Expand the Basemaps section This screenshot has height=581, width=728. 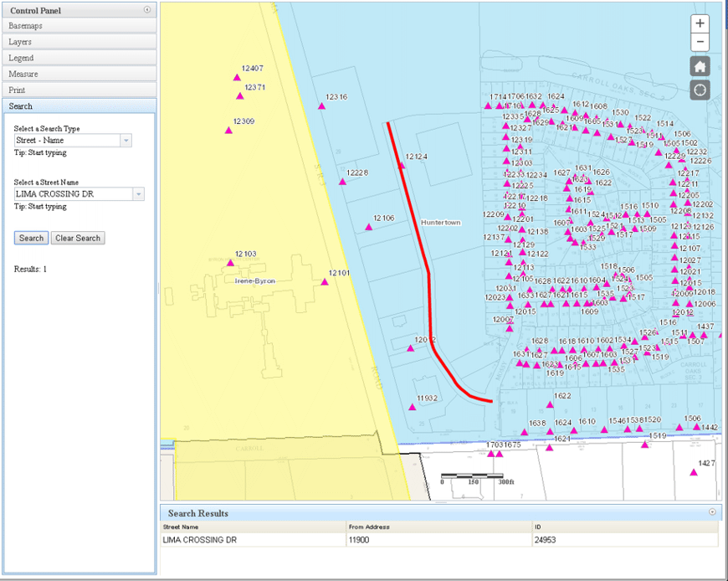(78, 26)
